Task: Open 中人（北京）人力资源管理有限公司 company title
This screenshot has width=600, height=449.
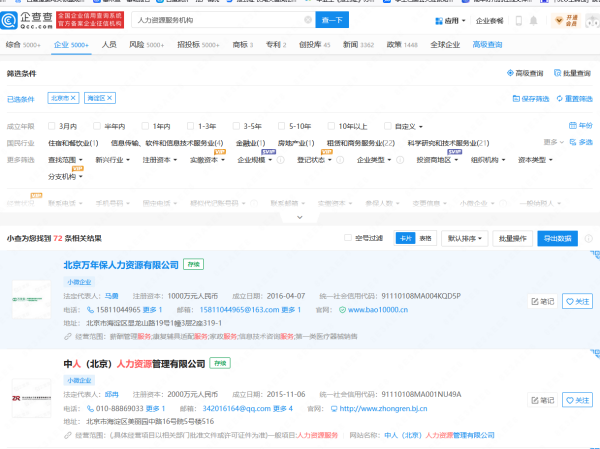Action: 134,364
